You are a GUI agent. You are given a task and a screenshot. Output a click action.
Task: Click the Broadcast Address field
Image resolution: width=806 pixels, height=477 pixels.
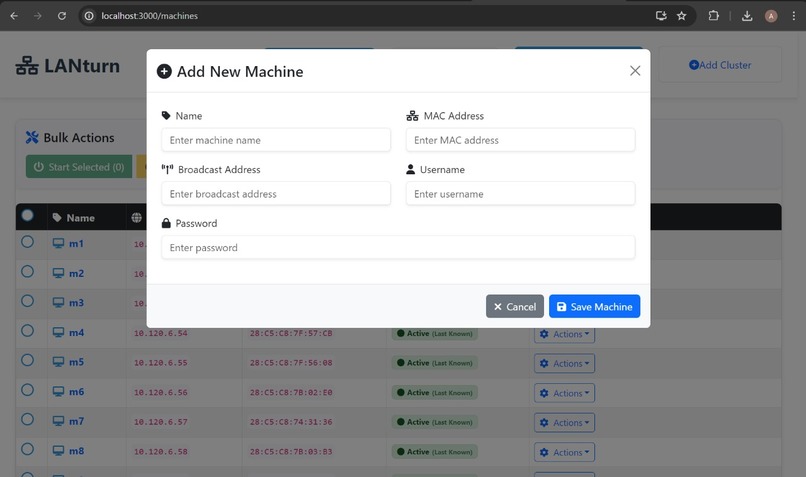pyautogui.click(x=276, y=194)
